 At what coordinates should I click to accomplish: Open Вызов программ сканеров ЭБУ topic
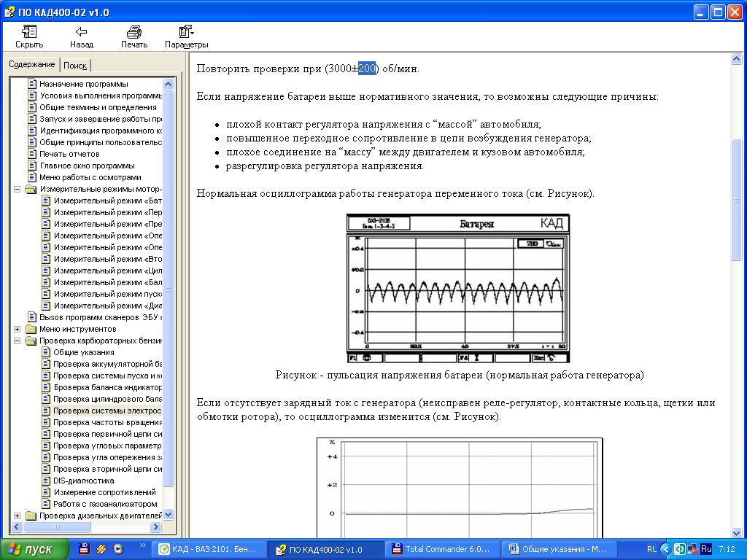pos(101,317)
